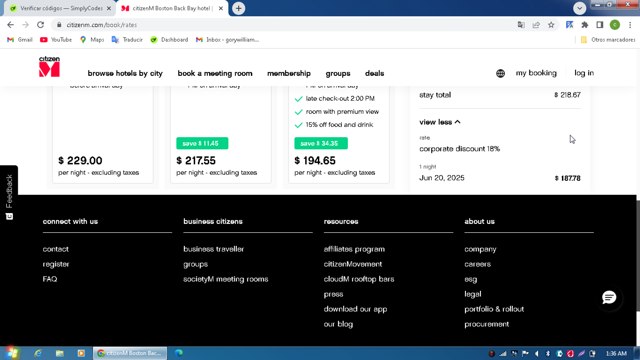Open a new browser tab

(238, 8)
